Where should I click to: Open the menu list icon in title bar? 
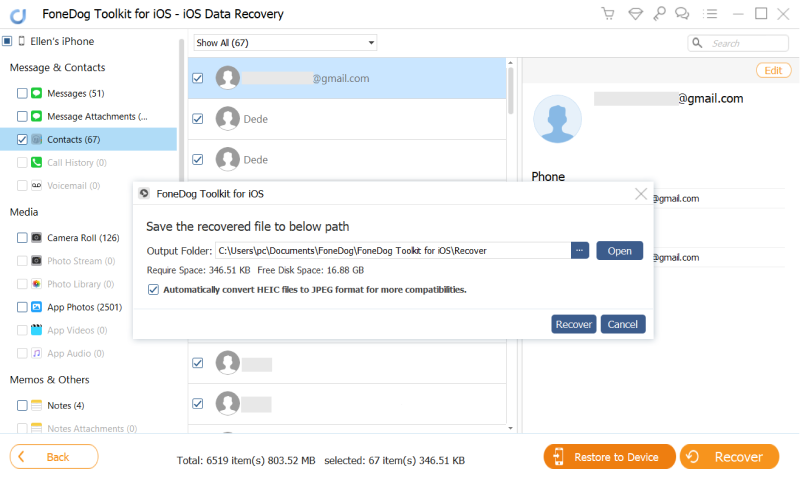click(x=710, y=14)
